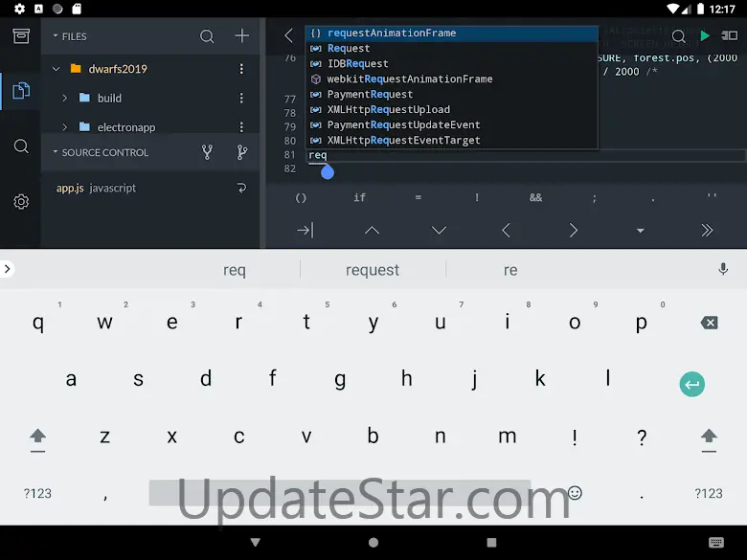This screenshot has height=560, width=747.
Task: Run the code with green play button
Action: pos(705,35)
